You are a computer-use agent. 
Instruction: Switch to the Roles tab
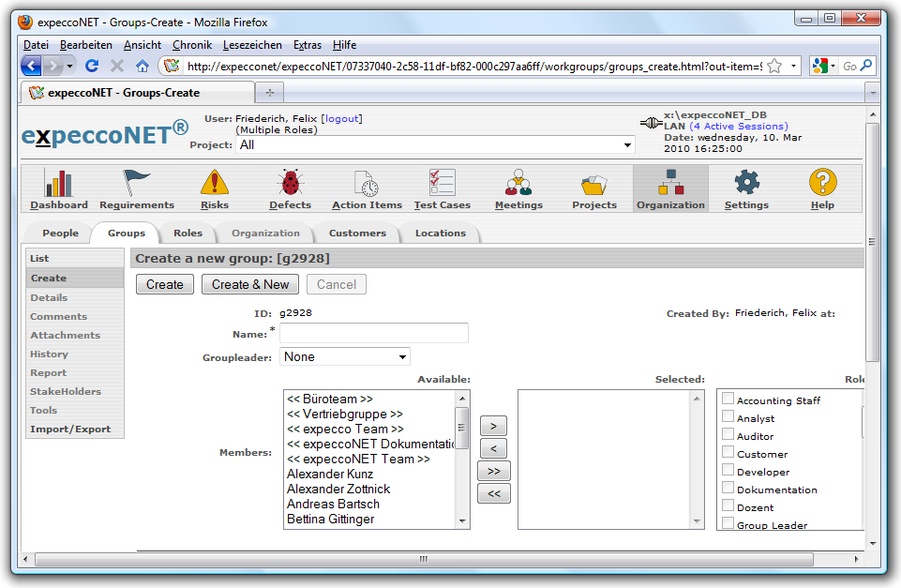tap(188, 233)
